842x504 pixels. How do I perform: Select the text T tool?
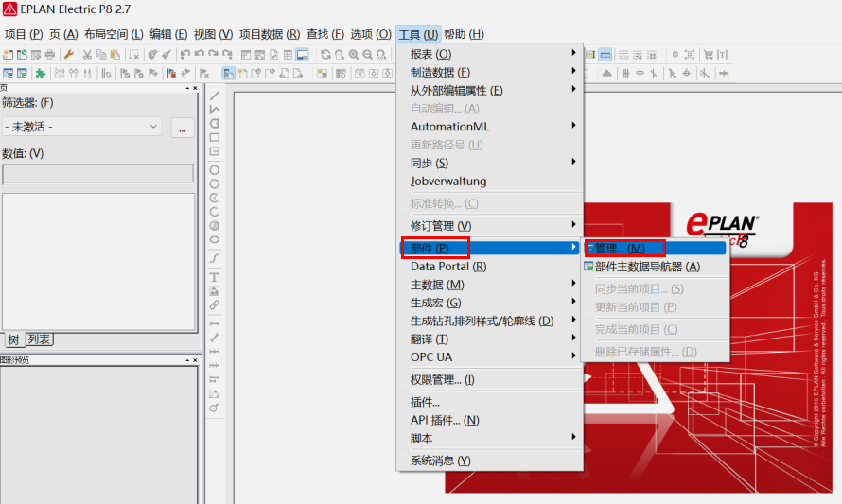point(215,277)
